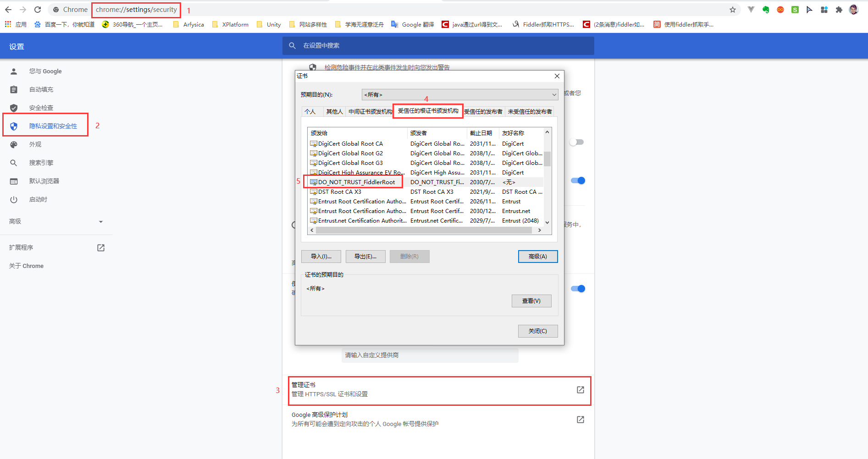Reload the page with the refresh icon
868x459 pixels.
coord(38,10)
